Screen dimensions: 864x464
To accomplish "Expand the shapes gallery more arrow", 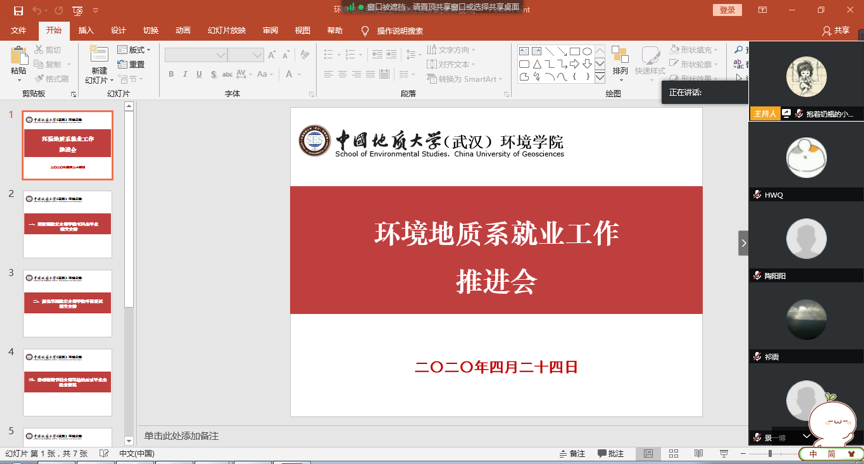I will click(600, 76).
